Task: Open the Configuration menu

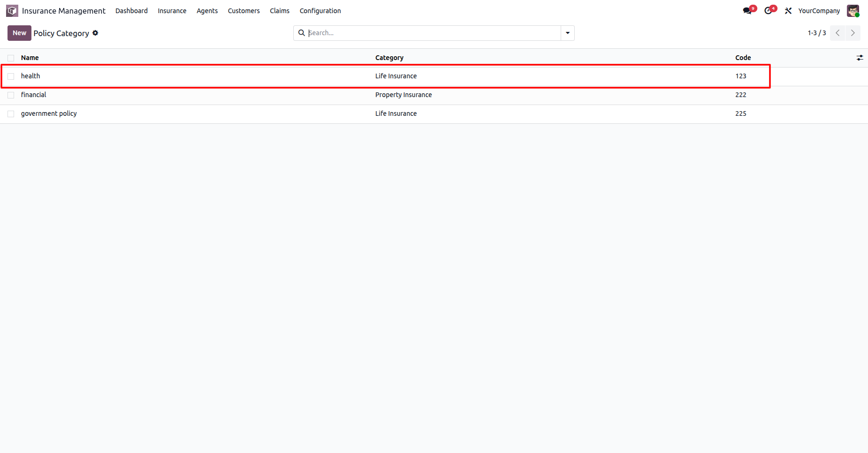Action: [320, 11]
